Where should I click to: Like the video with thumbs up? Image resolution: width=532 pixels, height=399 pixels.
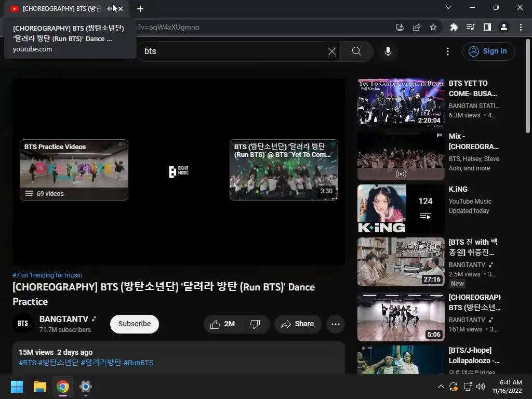(x=223, y=324)
